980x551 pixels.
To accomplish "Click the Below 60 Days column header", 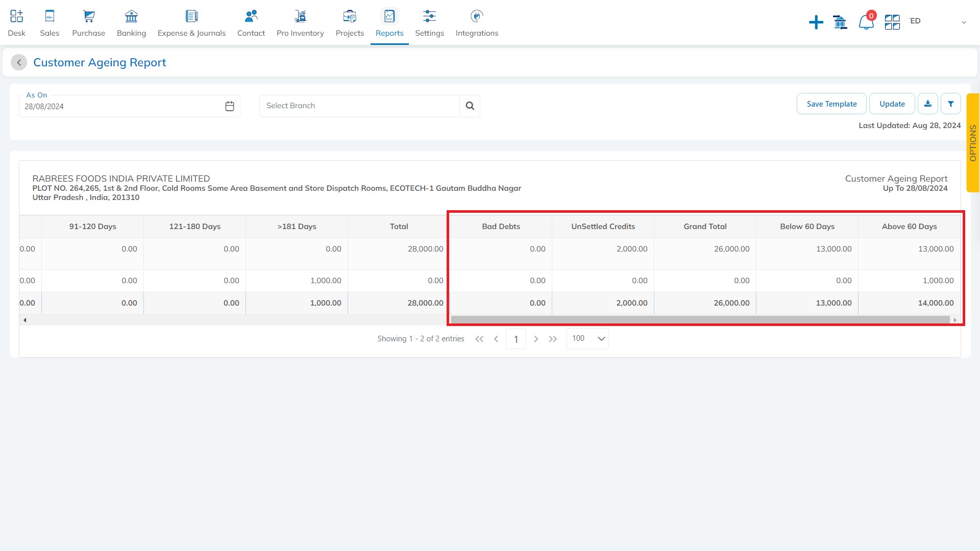I will [807, 227].
